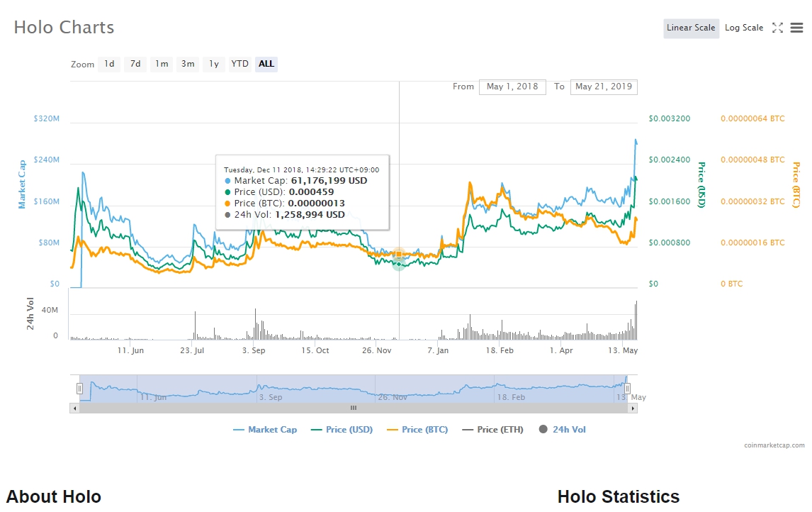Switch chart to Linear Scale

691,28
